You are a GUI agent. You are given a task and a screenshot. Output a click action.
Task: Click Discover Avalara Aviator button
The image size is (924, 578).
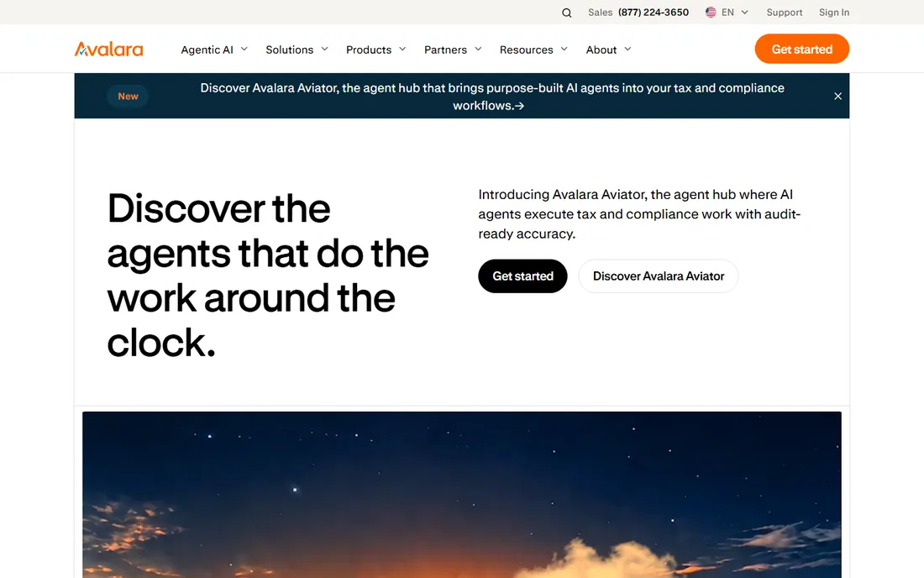pos(659,276)
